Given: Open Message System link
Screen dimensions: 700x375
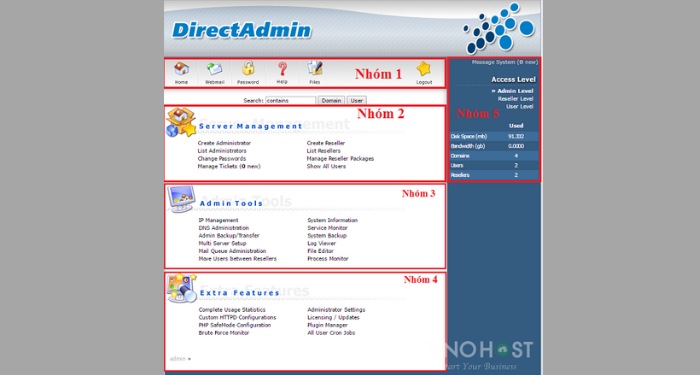Looking at the screenshot, I should pyautogui.click(x=505, y=62).
